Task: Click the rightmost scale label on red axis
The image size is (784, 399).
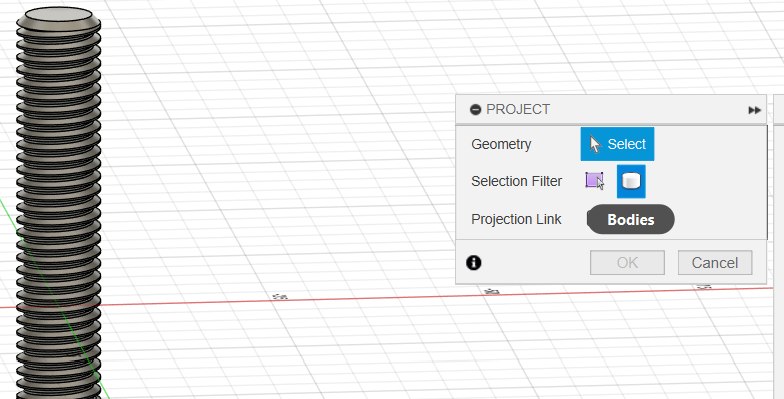Action: tap(704, 286)
